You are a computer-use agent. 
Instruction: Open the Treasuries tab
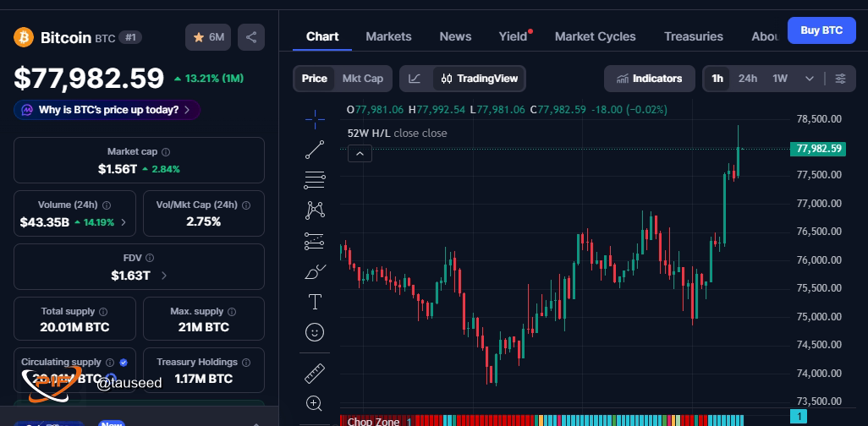click(694, 36)
